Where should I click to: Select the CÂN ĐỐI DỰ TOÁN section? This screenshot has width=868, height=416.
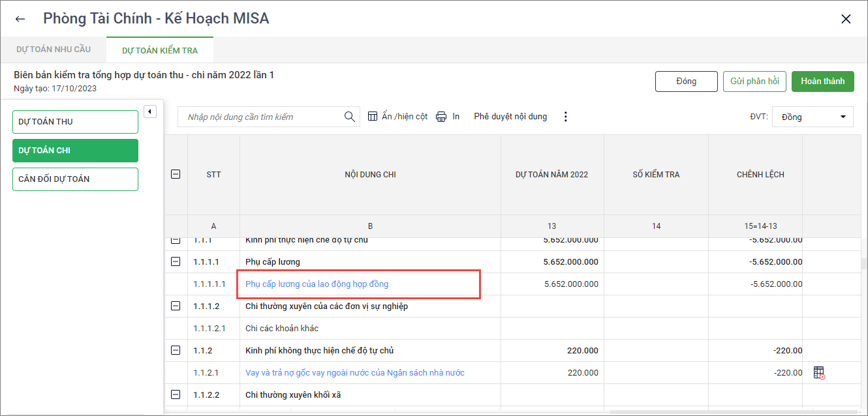click(75, 179)
